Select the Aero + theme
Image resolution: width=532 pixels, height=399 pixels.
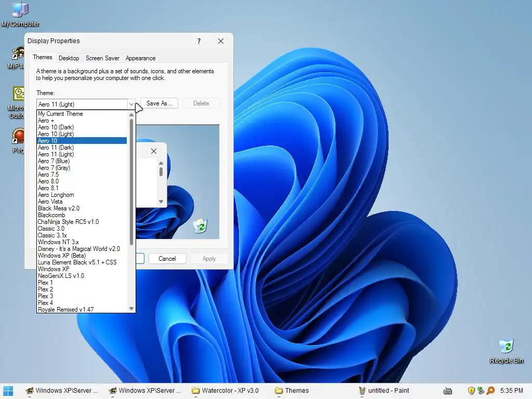coord(82,121)
